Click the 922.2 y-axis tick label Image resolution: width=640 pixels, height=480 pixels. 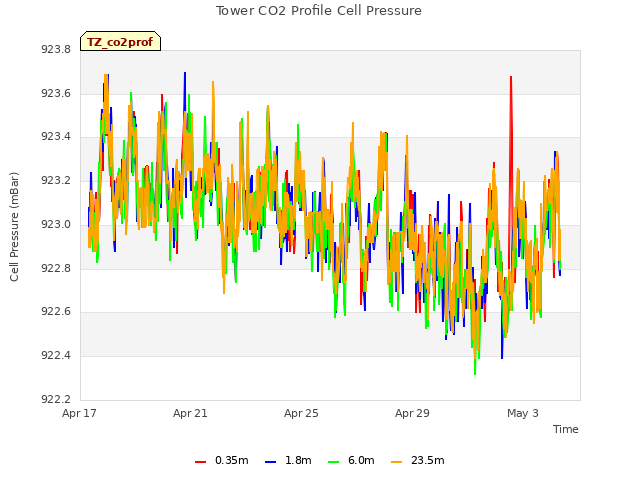point(56,399)
